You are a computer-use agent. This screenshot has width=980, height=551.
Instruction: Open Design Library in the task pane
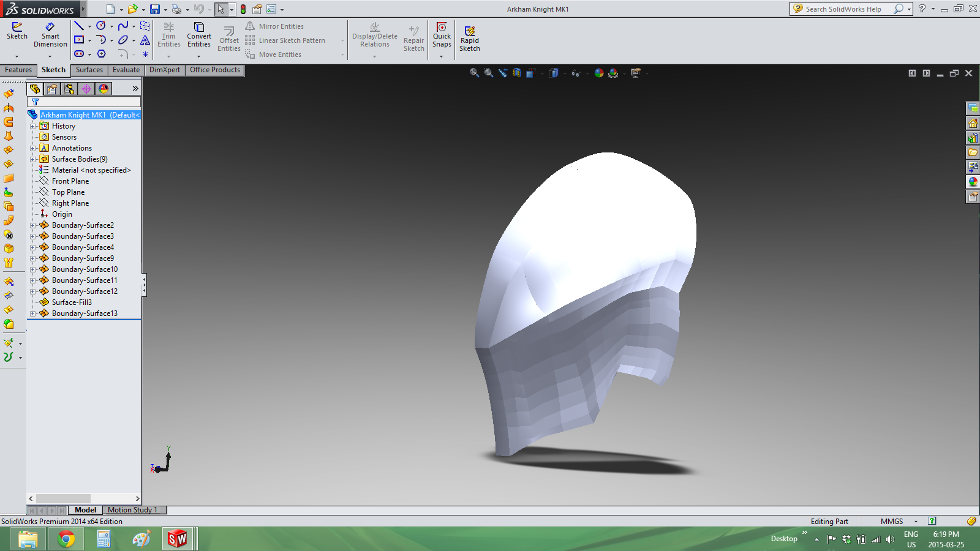973,138
